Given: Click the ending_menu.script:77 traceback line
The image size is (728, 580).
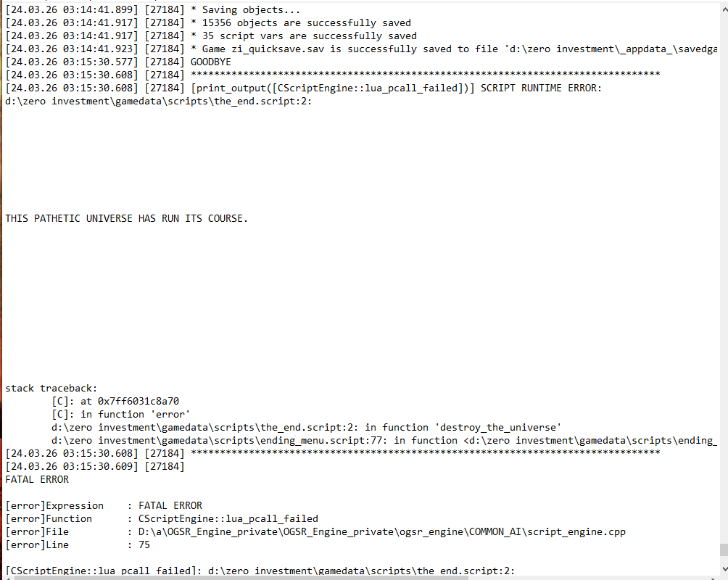Looking at the screenshot, I should 384,440.
